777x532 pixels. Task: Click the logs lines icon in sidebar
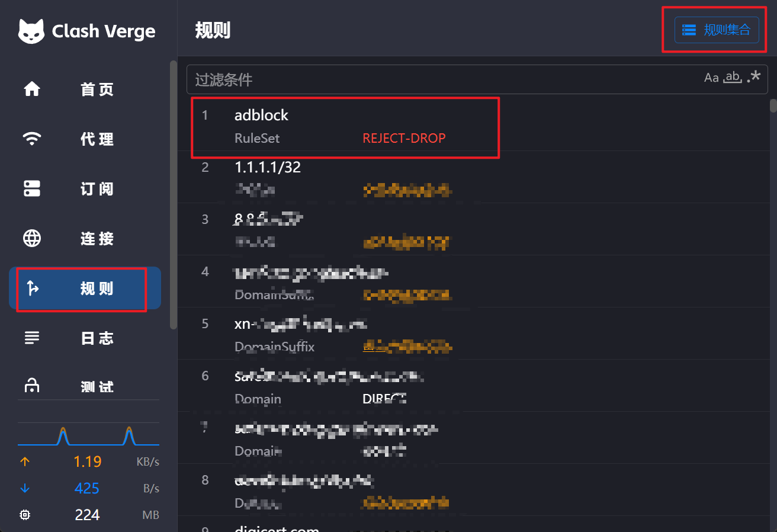point(32,338)
